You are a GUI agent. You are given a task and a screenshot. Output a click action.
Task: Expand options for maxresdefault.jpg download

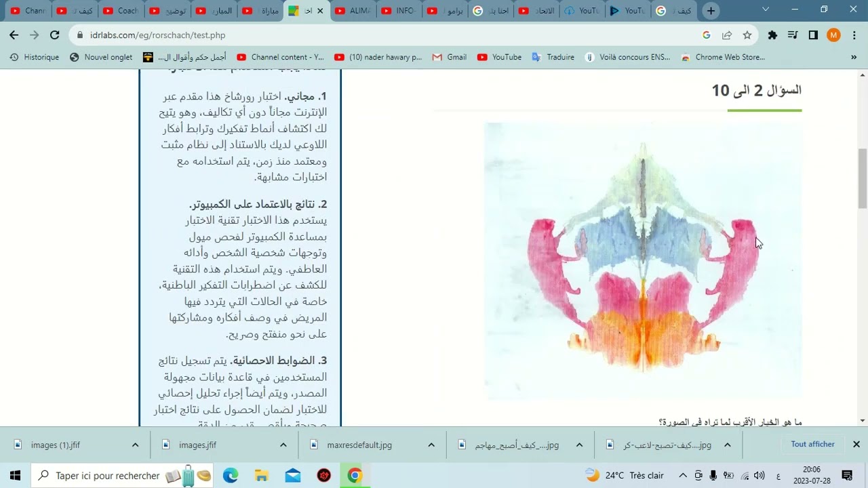coord(431,445)
